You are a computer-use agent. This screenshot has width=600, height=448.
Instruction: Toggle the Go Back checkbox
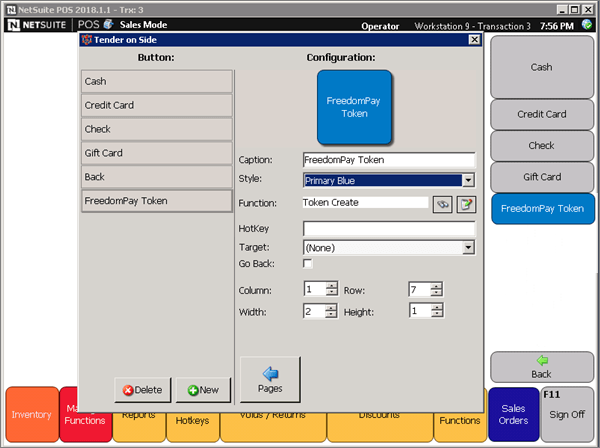(307, 264)
